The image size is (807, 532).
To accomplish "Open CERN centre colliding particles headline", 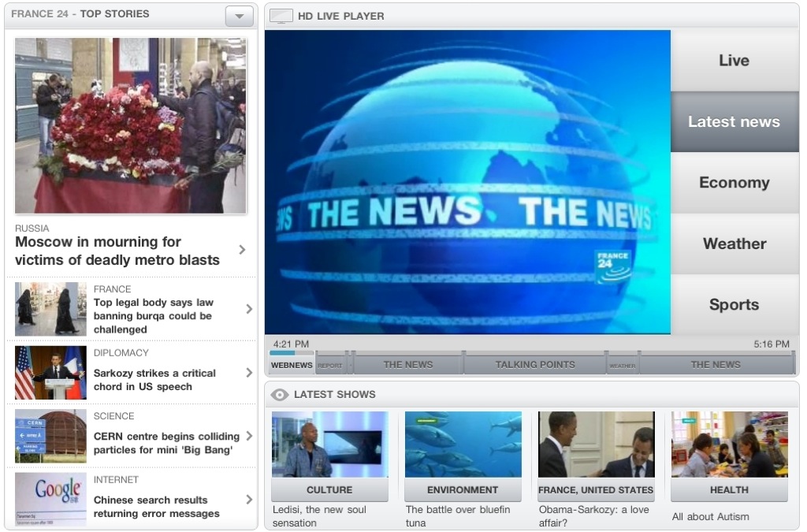I will (x=166, y=443).
